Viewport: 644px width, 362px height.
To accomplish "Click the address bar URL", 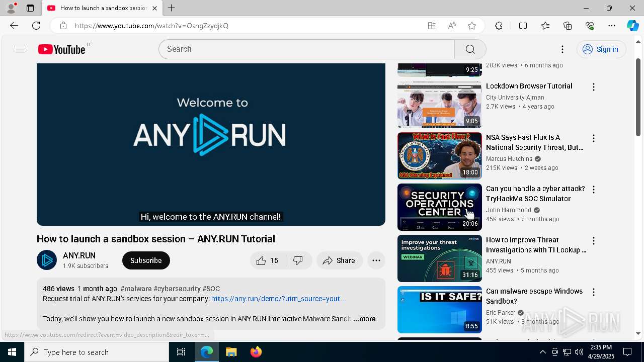I will 151,26.
